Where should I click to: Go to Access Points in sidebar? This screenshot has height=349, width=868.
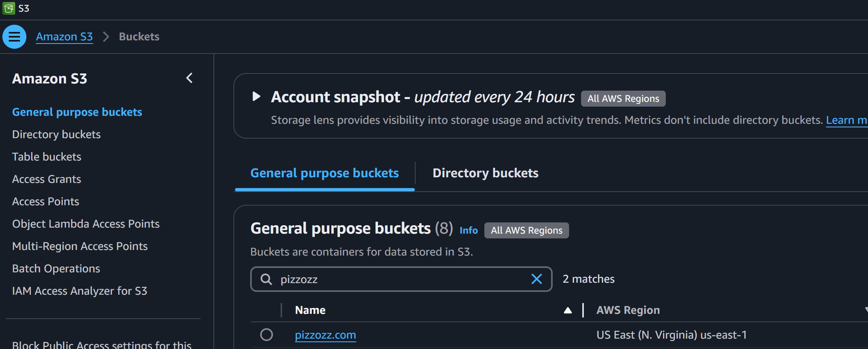tap(46, 201)
